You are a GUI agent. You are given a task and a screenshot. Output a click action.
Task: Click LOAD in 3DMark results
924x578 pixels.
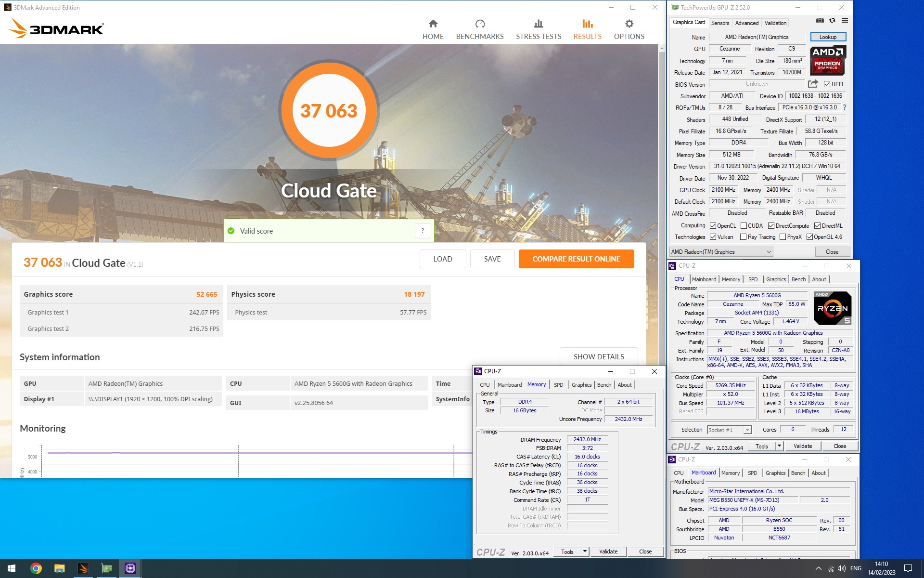point(442,259)
